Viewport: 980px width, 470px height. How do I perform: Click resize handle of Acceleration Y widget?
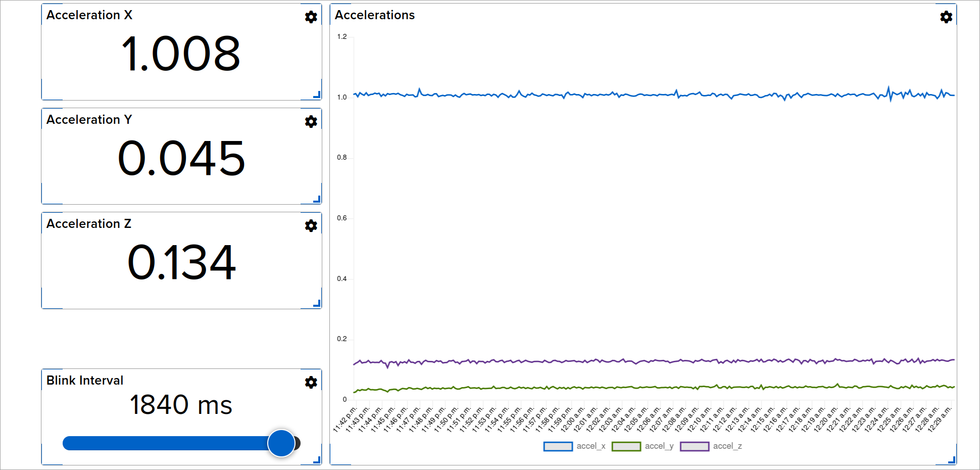coord(317,199)
